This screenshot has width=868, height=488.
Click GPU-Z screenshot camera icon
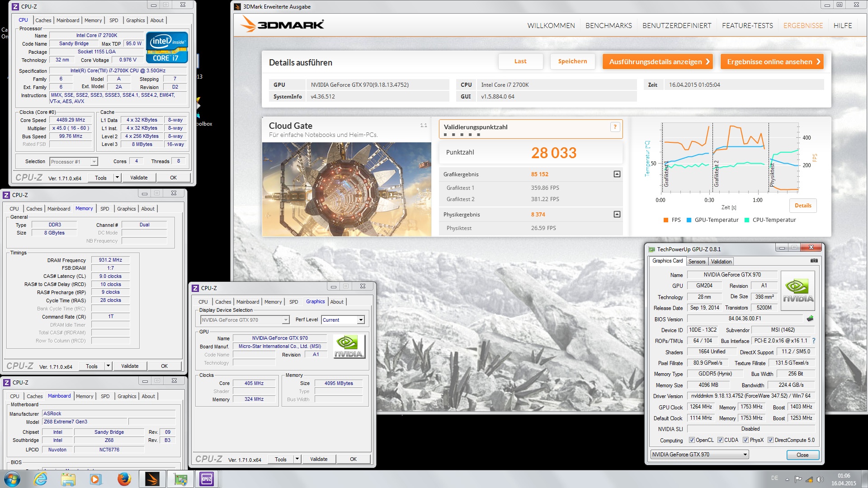click(814, 261)
